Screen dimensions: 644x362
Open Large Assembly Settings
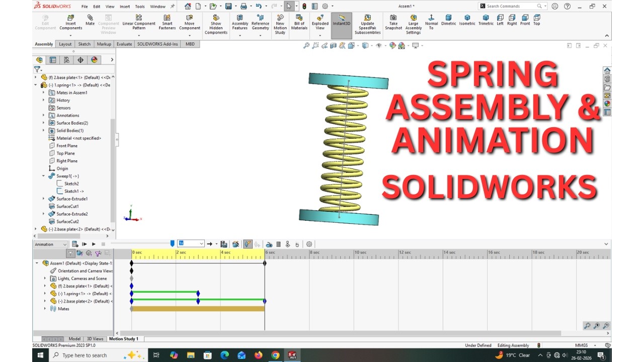coord(413,24)
